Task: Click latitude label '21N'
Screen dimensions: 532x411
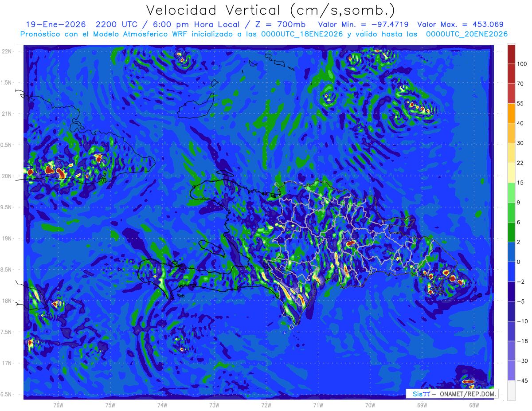Action: pos(7,114)
